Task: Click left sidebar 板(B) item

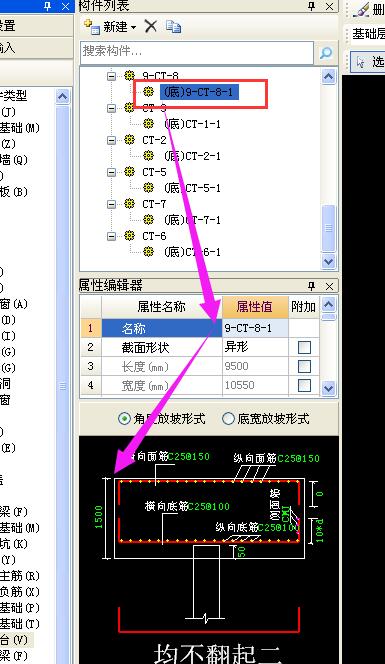Action: [14, 192]
